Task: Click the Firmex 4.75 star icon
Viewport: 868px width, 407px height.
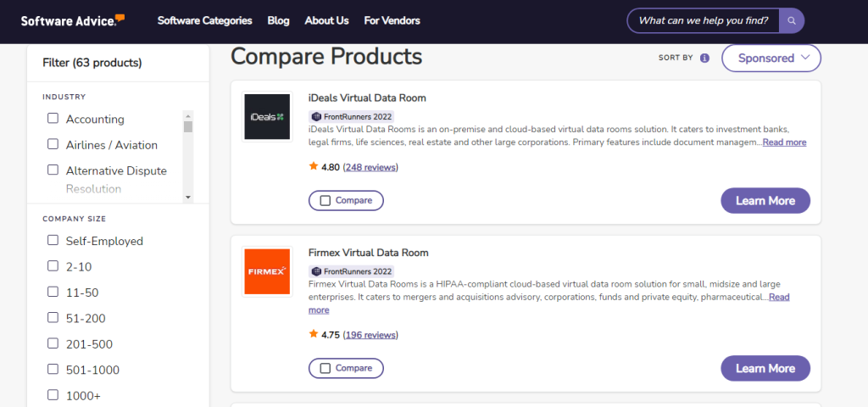Action: 314,334
